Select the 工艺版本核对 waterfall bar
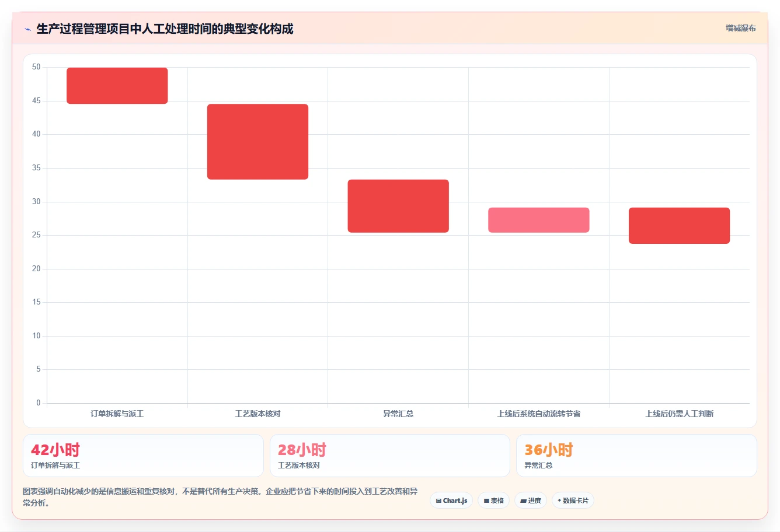Viewport: 780px width, 532px height. click(x=257, y=142)
